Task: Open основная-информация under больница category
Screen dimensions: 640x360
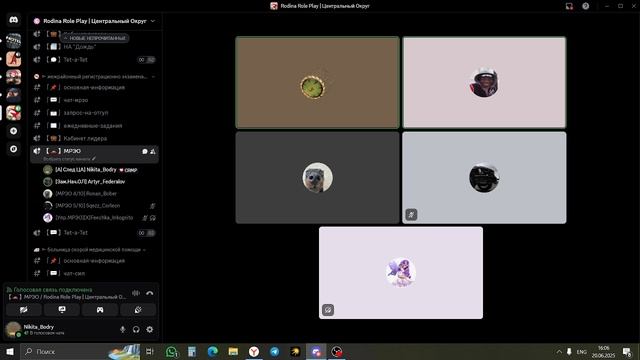Action: pyautogui.click(x=95, y=261)
